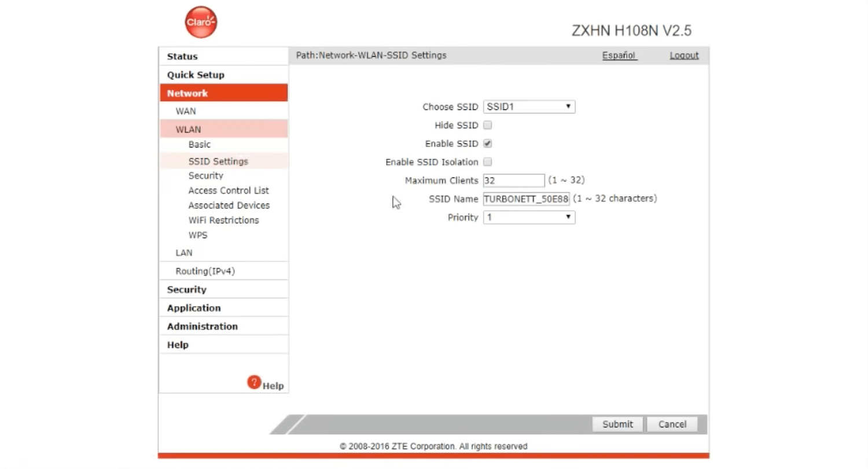This screenshot has width=868, height=469.
Task: Click the Logout link
Action: 684,56
